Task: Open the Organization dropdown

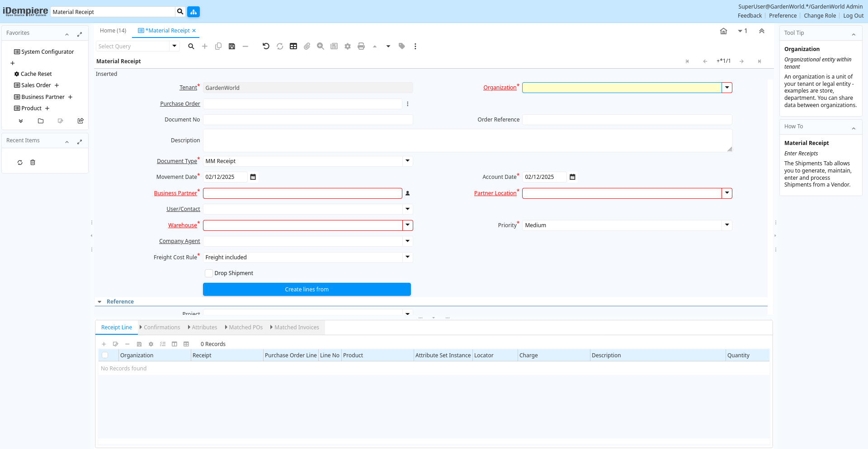Action: [x=726, y=88]
